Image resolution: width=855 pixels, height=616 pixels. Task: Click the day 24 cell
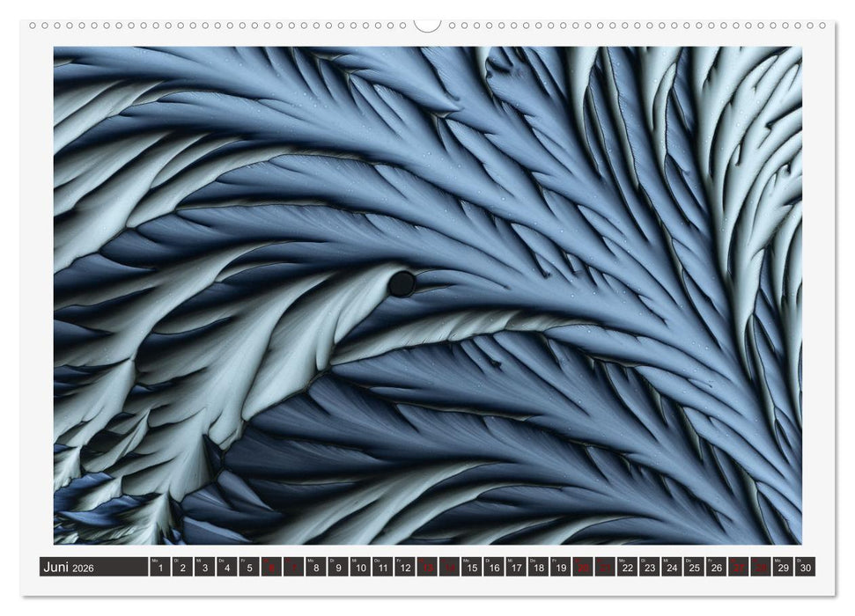(x=672, y=568)
